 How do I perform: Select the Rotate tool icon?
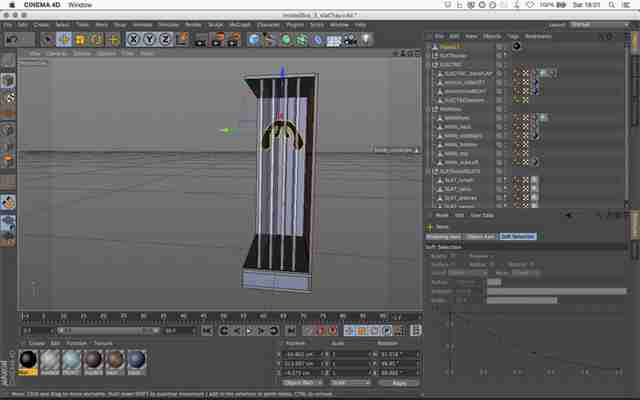[x=97, y=40]
